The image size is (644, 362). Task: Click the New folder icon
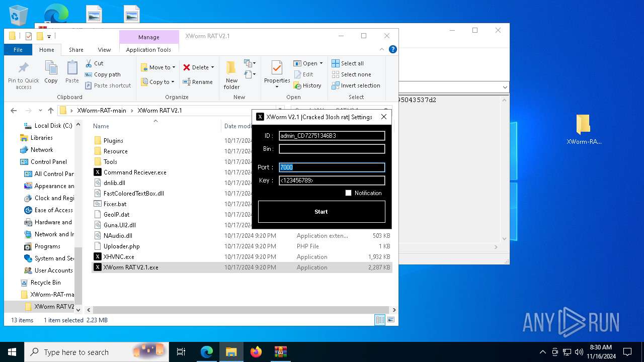(231, 67)
